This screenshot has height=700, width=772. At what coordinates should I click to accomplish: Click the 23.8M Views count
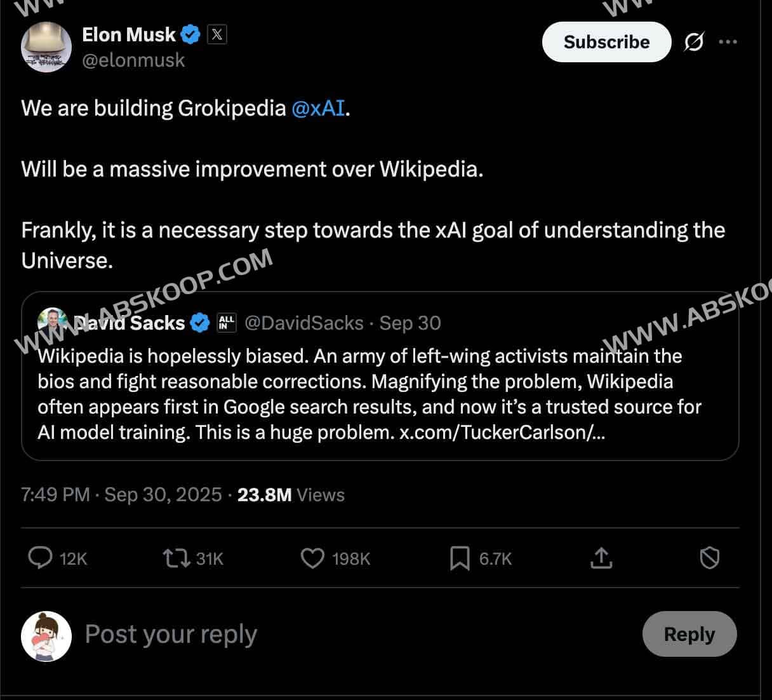[291, 495]
